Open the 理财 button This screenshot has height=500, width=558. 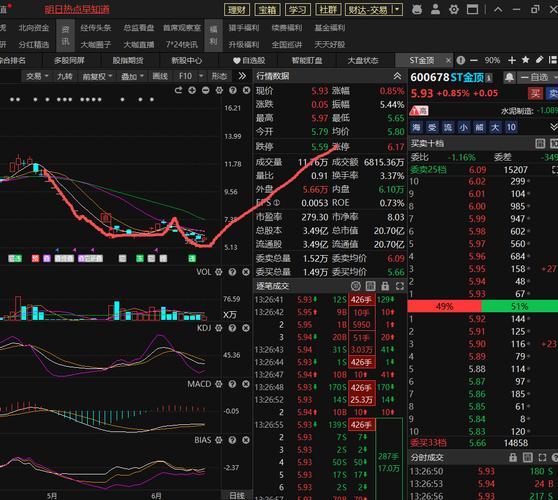pos(237,10)
